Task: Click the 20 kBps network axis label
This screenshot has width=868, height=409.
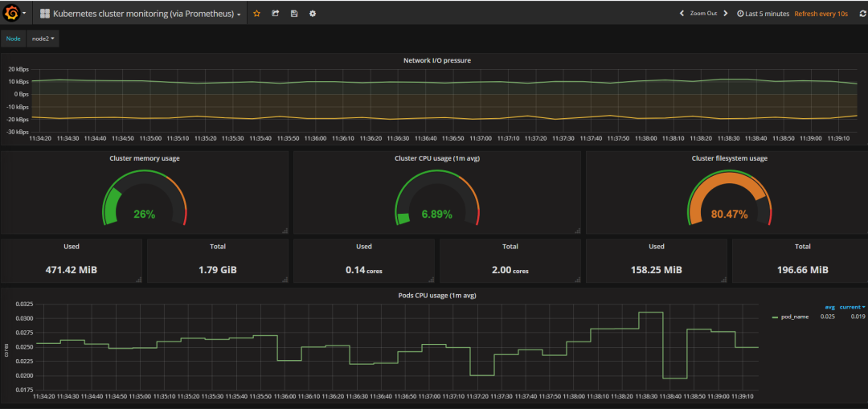Action: (18, 69)
